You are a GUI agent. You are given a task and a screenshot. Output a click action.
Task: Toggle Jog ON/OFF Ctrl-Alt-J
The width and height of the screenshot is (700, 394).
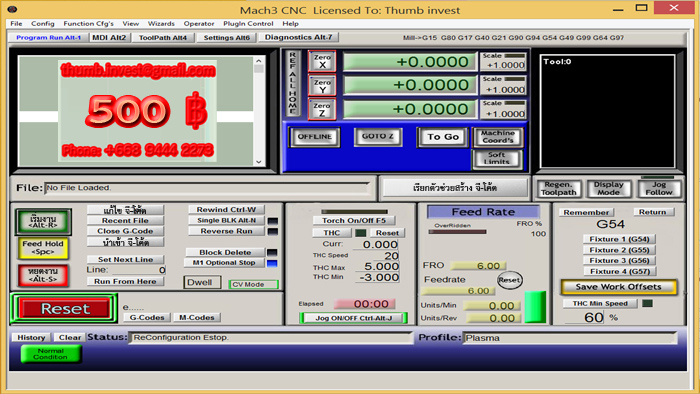pyautogui.click(x=354, y=318)
